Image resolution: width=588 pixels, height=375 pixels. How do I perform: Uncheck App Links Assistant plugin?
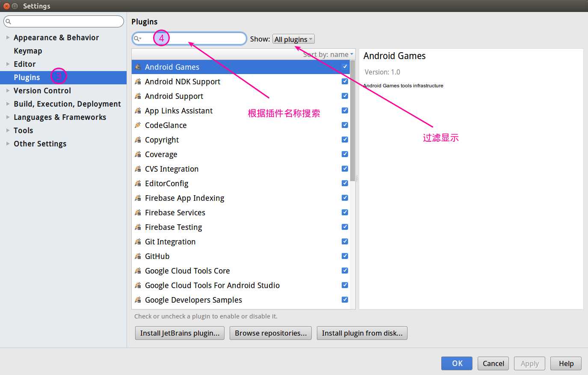345,110
